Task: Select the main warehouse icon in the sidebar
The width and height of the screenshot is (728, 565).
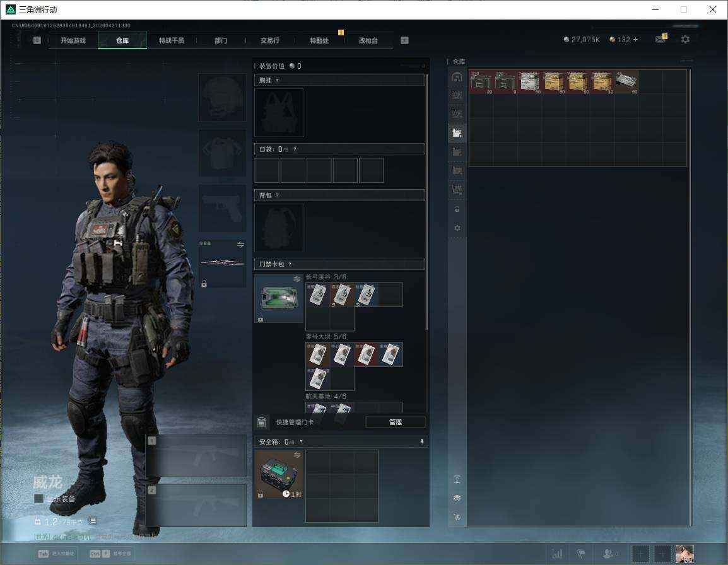Action: (457, 76)
